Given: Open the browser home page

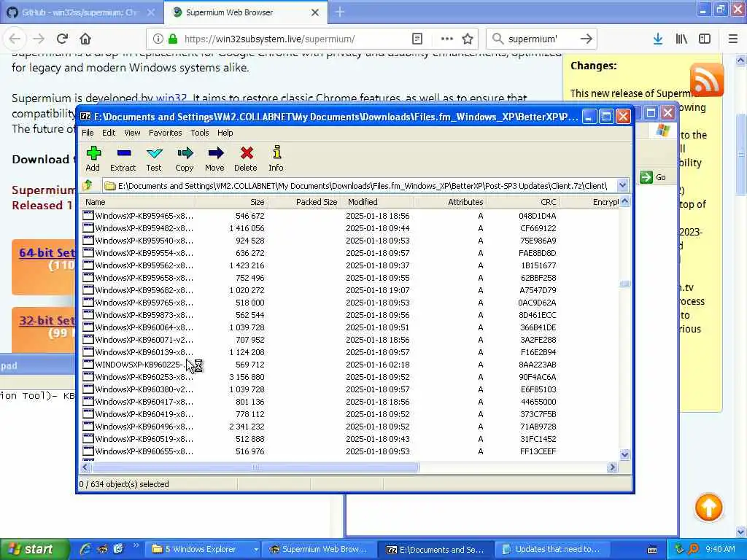Looking at the screenshot, I should coord(85,39).
